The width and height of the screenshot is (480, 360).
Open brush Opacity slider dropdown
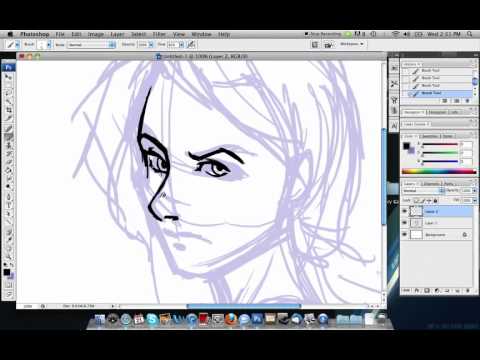coord(151,44)
